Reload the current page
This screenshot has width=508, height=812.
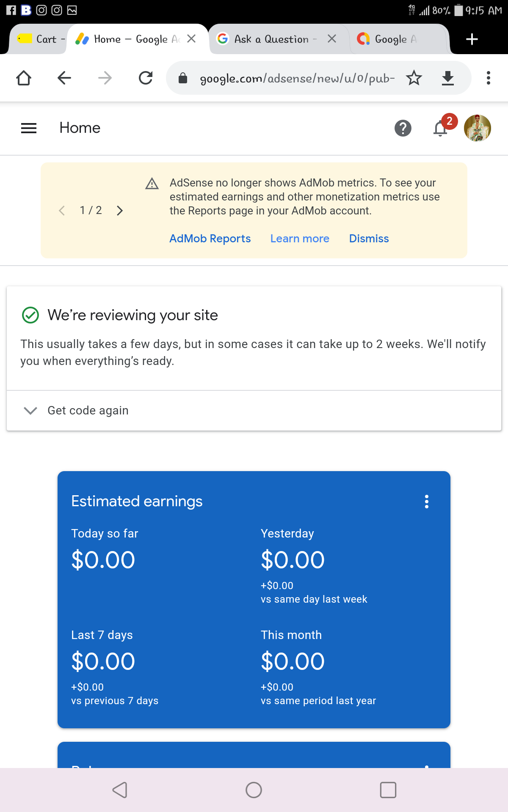click(x=146, y=78)
